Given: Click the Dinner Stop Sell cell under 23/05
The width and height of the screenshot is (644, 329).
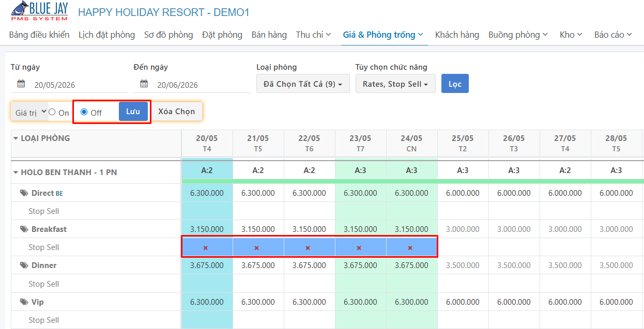Looking at the screenshot, I should point(360,284).
